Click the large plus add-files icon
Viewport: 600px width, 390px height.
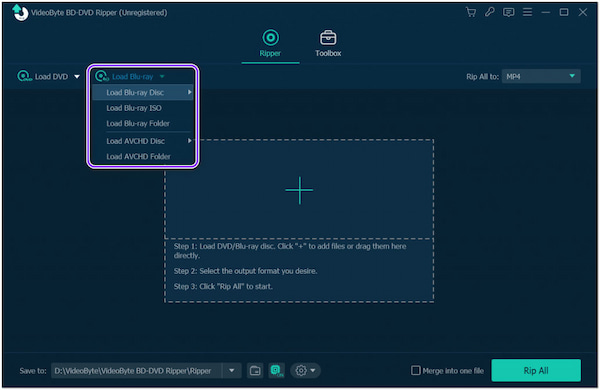click(x=299, y=190)
